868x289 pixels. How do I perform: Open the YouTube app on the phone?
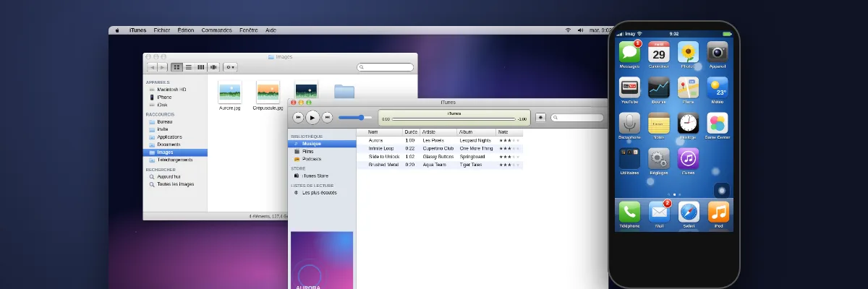tap(629, 87)
